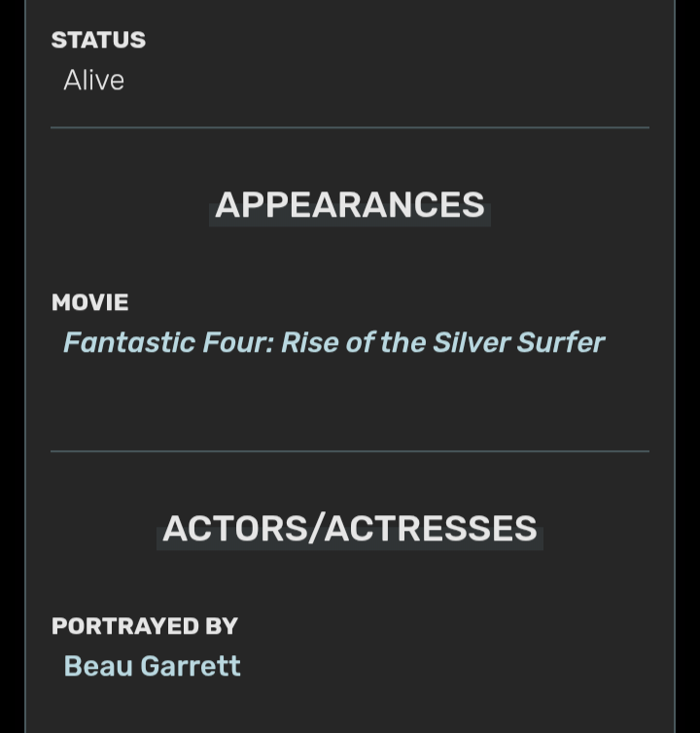The width and height of the screenshot is (700, 733).
Task: Click the words Silver Surfer in the movie link
Action: (518, 342)
